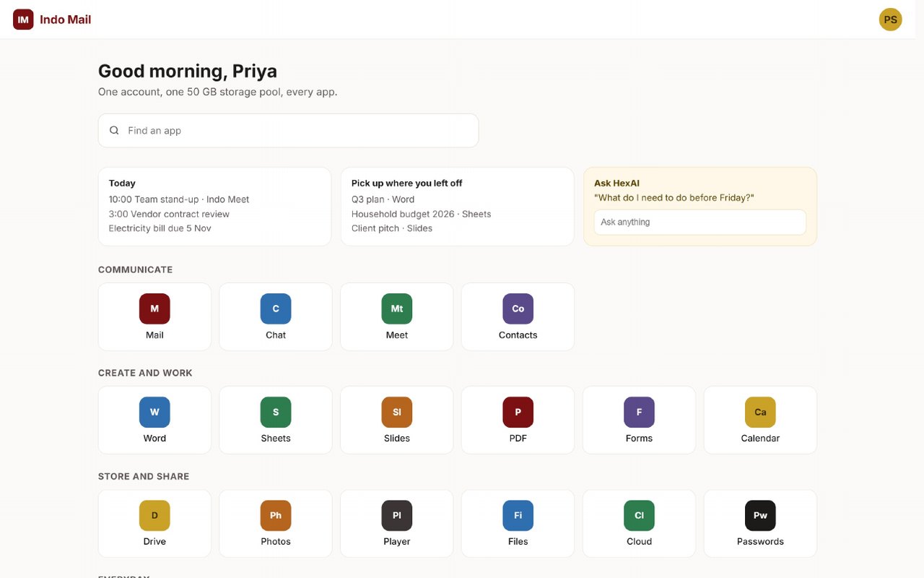Viewport: 924px width, 578px height.
Task: Open the Passwords app icon
Action: [761, 515]
